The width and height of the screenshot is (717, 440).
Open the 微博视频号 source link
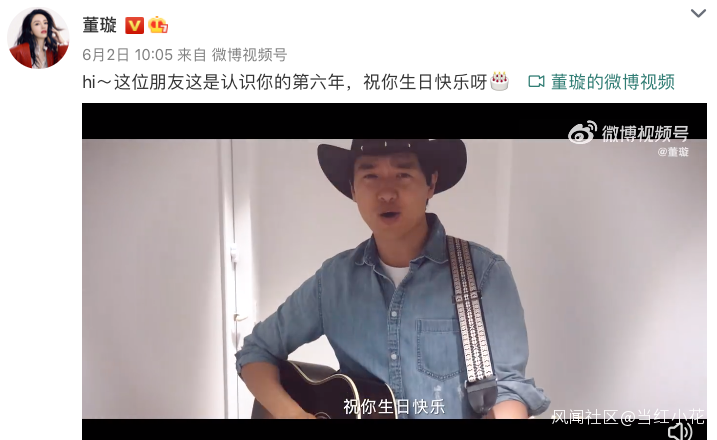pyautogui.click(x=249, y=55)
